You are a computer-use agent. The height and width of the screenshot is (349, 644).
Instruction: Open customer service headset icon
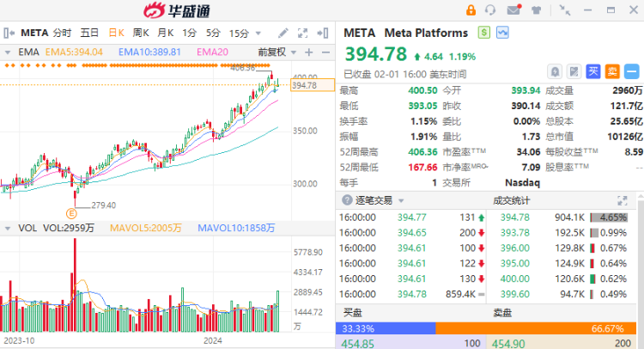(x=490, y=9)
